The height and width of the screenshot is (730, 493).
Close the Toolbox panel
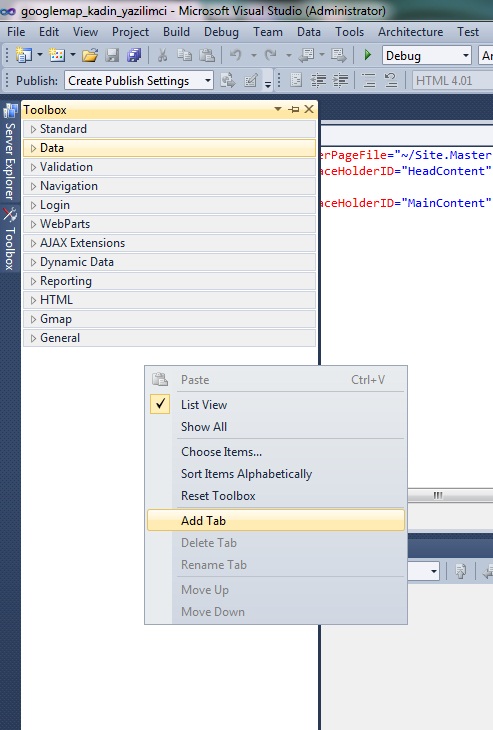[309, 109]
